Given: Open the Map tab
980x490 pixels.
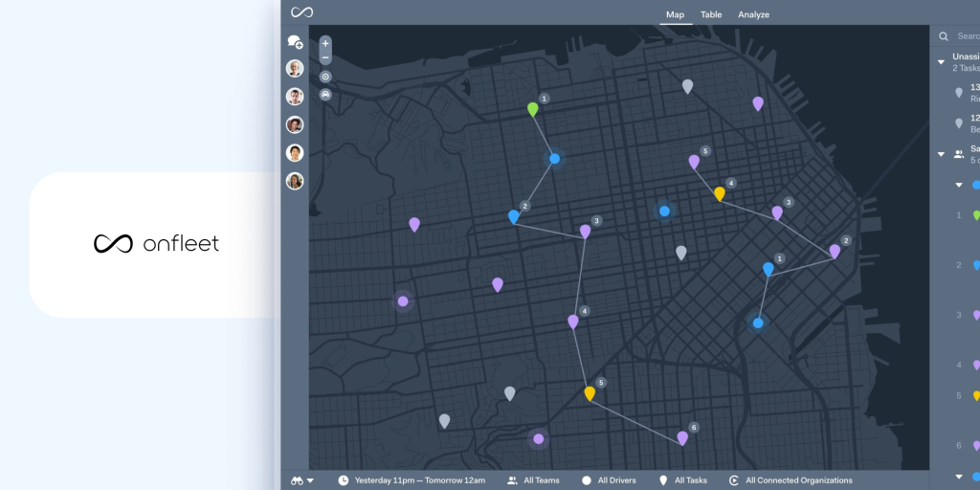Looking at the screenshot, I should pos(676,14).
